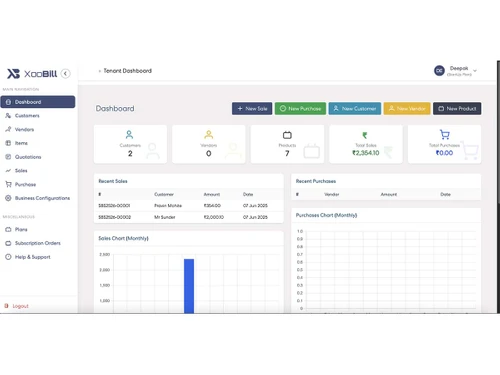Click the Dashboard sidebar icon
This screenshot has width=500, height=375.
coord(8,102)
